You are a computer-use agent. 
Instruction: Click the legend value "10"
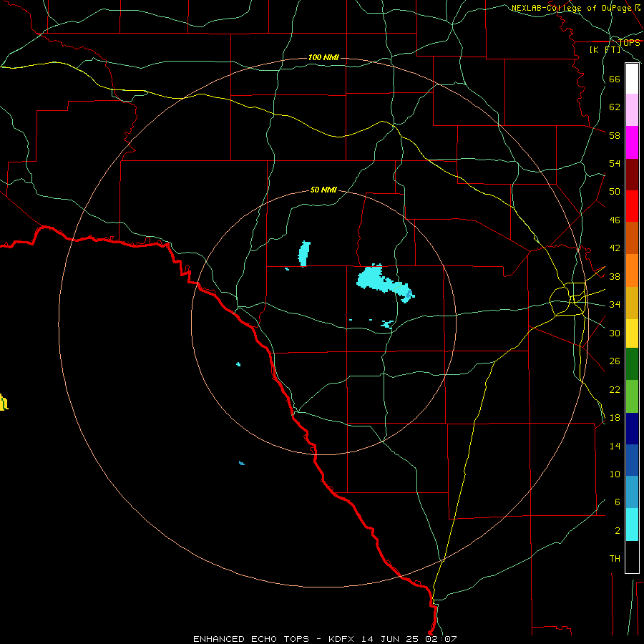615,474
